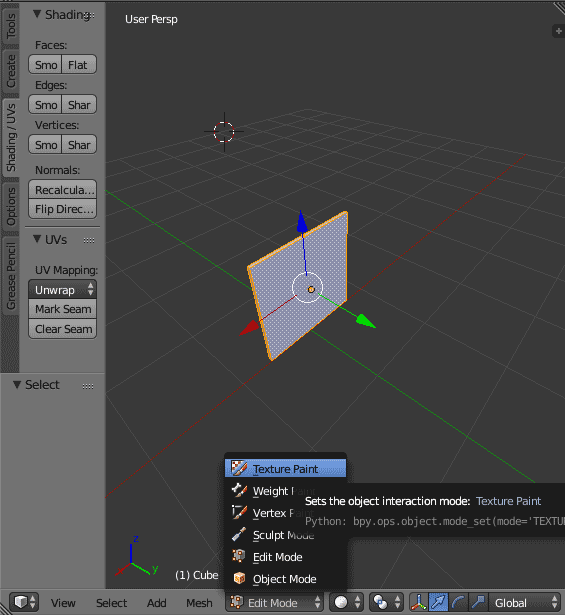The height and width of the screenshot is (615, 565).
Task: Switch to the Tools tab
Action: tap(11, 25)
